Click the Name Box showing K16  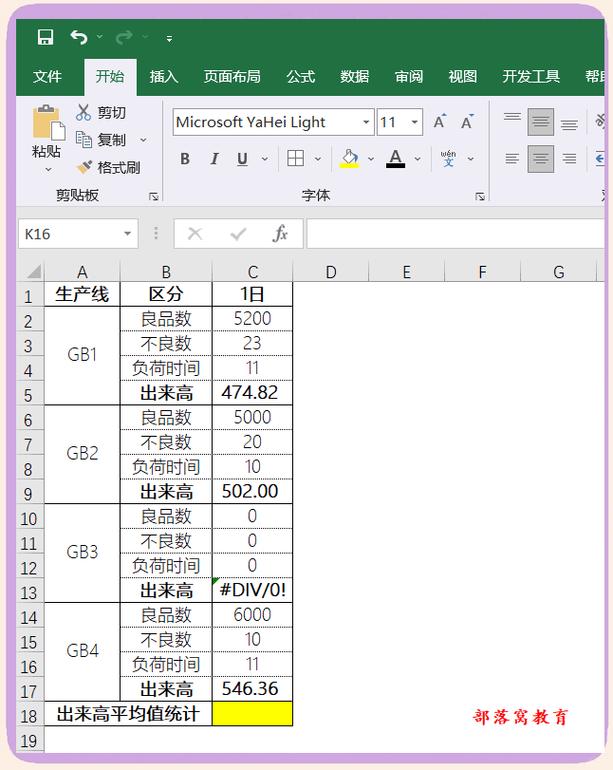pyautogui.click(x=69, y=234)
